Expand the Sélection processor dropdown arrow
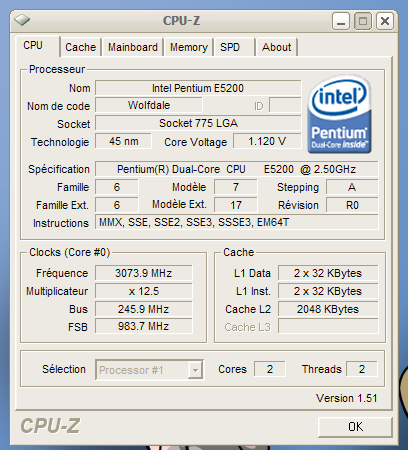Screen dimensions: 408x450 (x=195, y=370)
